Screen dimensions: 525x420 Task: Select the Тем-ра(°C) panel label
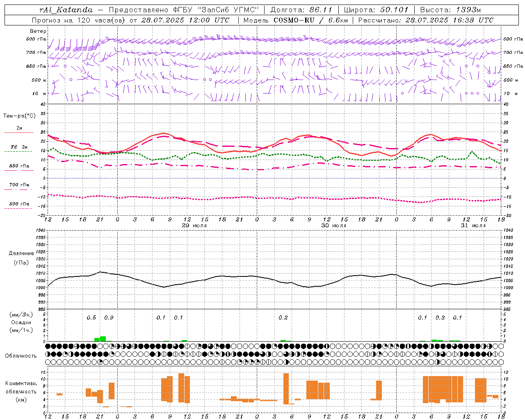pyautogui.click(x=19, y=116)
